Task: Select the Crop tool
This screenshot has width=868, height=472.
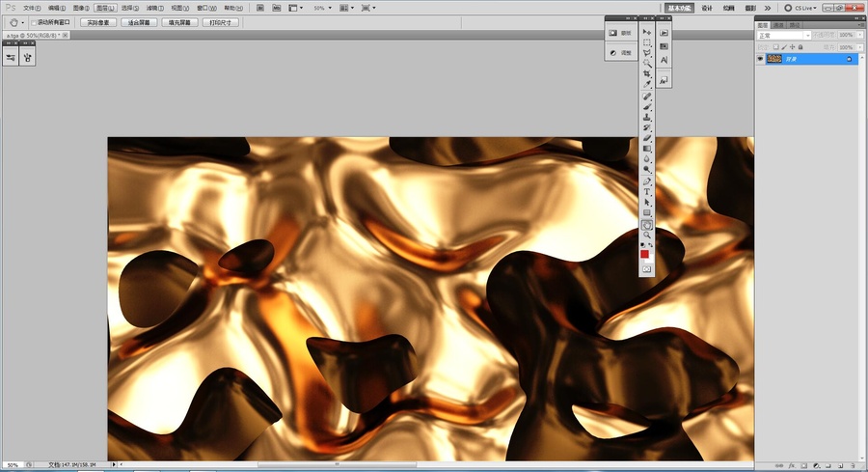Action: click(x=646, y=73)
